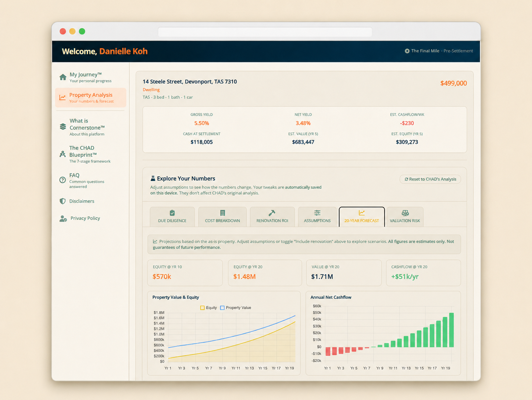This screenshot has height=400, width=532.
Task: Click the Dwelling property type label
Action: coord(151,89)
